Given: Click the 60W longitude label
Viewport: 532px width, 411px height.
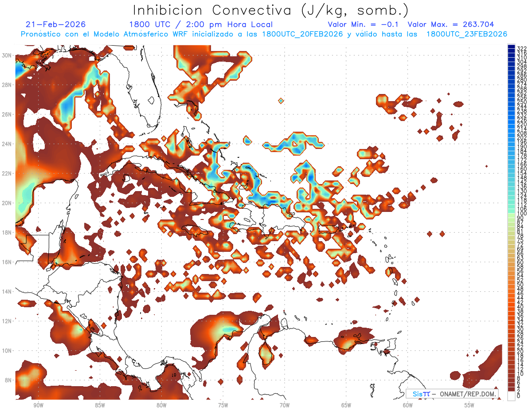Looking at the screenshot, I should (408, 405).
